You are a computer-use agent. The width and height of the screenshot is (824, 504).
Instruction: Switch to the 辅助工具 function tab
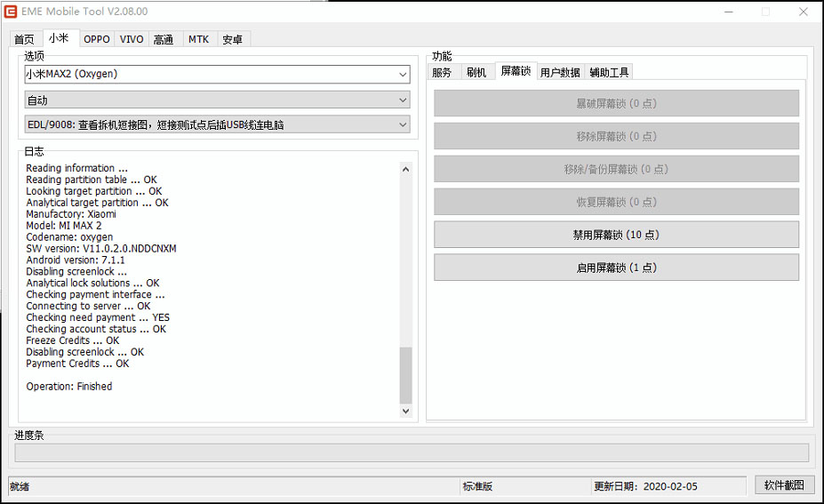(609, 73)
